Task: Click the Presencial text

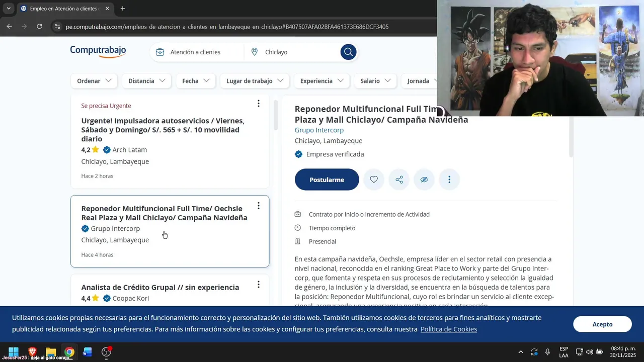Action: [x=323, y=241]
